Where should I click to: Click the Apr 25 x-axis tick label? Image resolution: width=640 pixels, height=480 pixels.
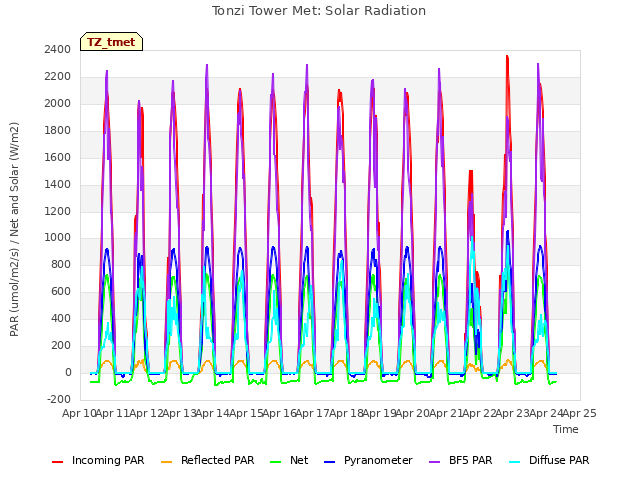[579, 413]
